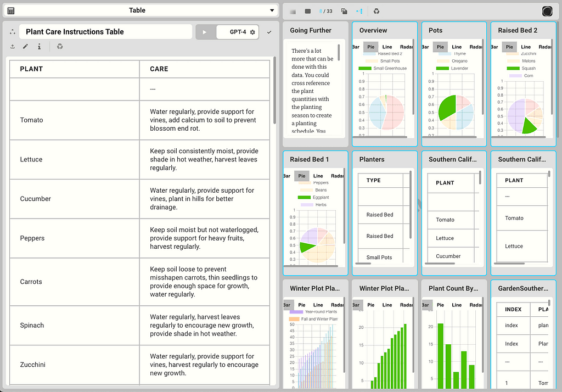Select the Cucumber cell in left table
This screenshot has width=562, height=392.
(75, 199)
